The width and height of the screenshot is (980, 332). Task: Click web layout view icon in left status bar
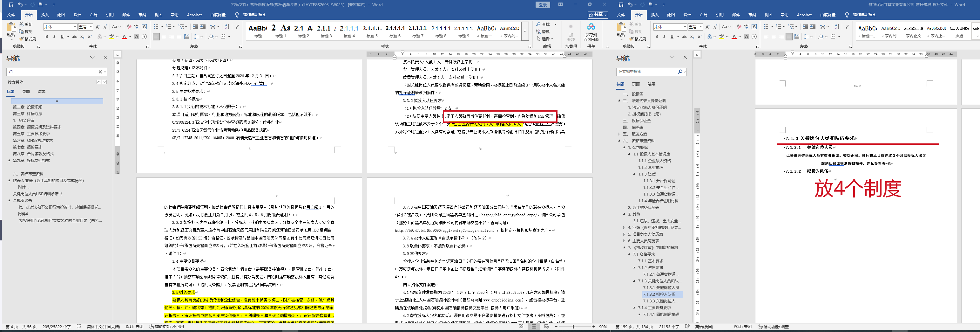click(x=547, y=327)
